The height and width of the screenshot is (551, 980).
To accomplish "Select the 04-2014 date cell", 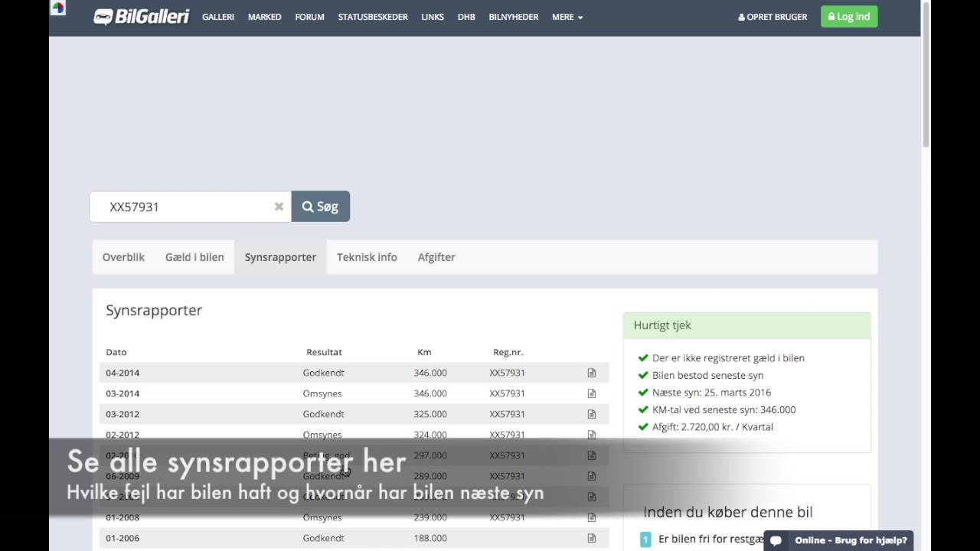I will (122, 373).
